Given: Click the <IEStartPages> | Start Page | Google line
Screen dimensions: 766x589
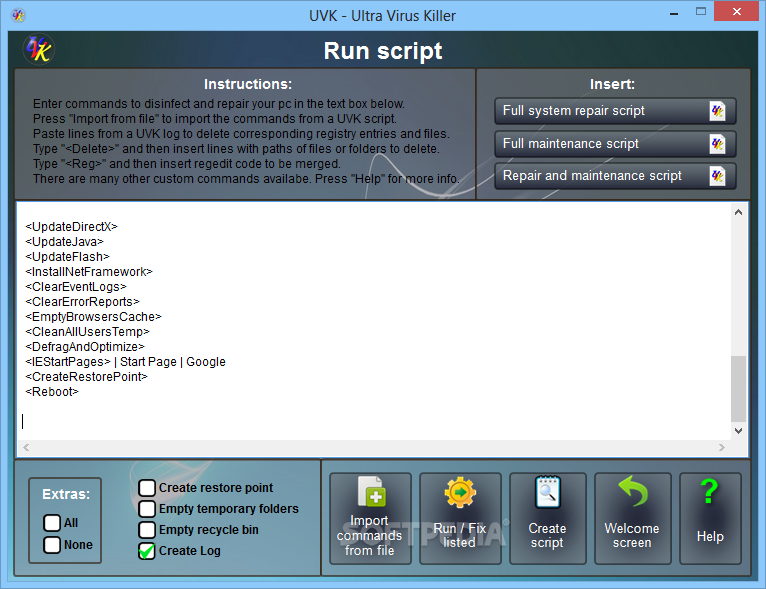Looking at the screenshot, I should 126,362.
